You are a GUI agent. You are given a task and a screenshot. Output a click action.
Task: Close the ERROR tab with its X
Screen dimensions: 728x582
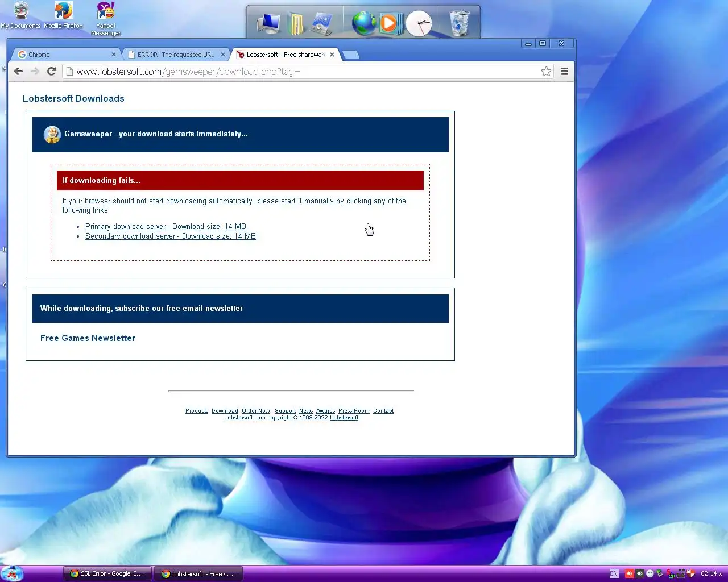click(x=223, y=55)
